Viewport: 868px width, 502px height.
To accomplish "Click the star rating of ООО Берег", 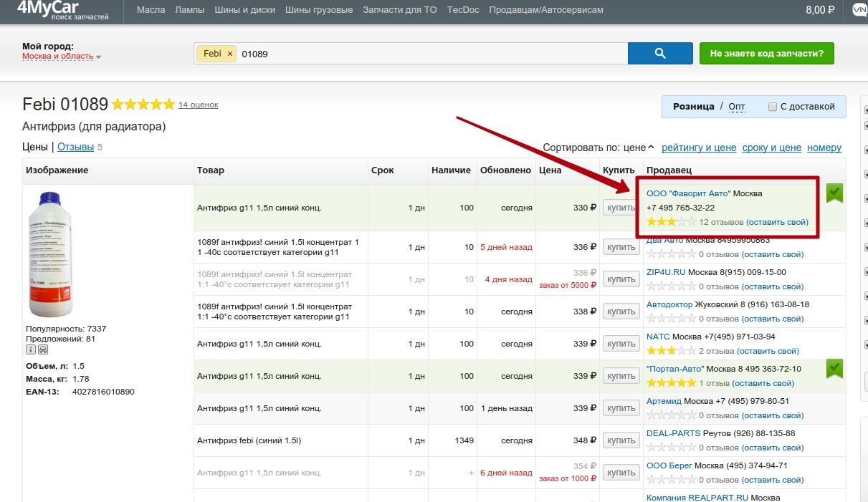I will click(671, 480).
